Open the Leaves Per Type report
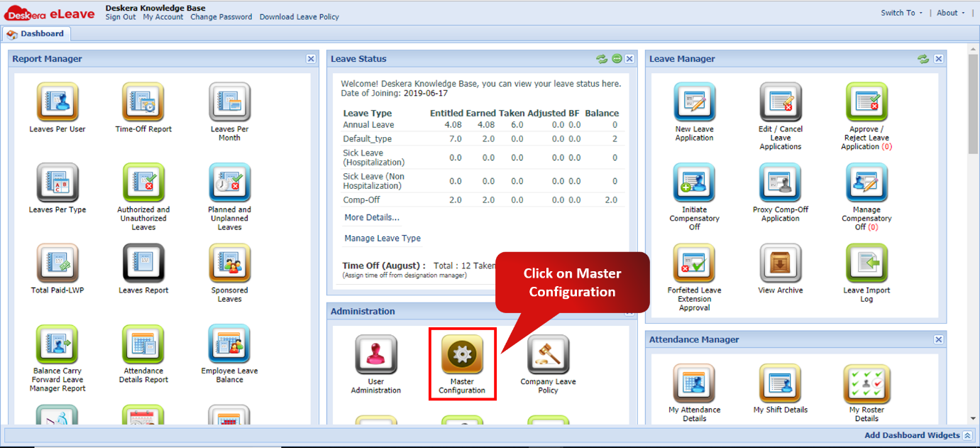This screenshot has width=980, height=448. (x=57, y=182)
